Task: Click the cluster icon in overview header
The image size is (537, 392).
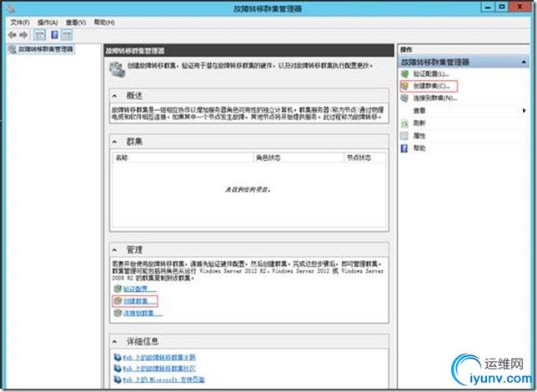Action: pyautogui.click(x=117, y=69)
